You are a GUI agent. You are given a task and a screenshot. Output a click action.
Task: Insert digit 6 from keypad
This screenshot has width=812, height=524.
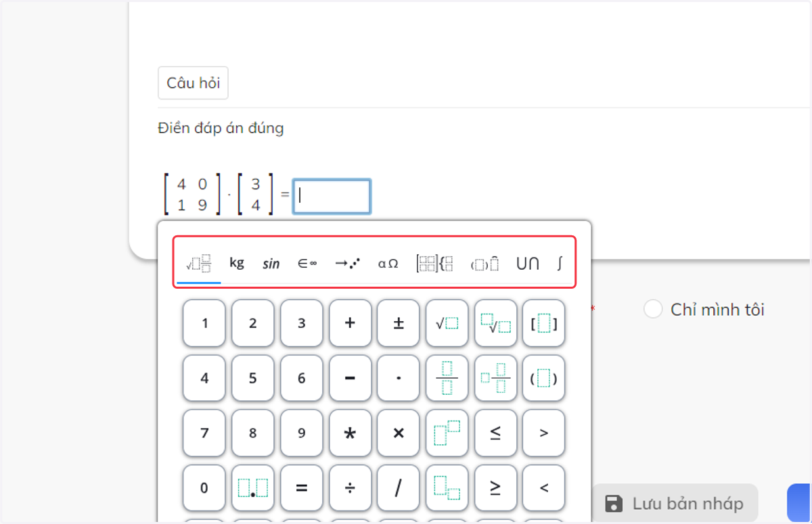tap(302, 378)
